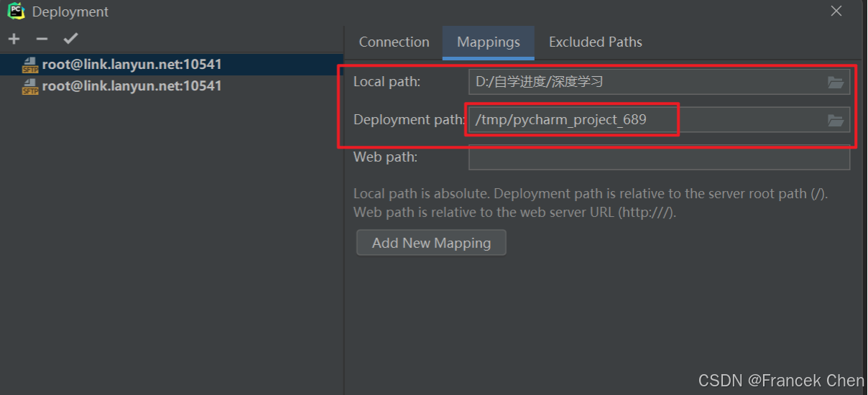Browse folder for Local path
The height and width of the screenshot is (395, 868).
pyautogui.click(x=836, y=83)
